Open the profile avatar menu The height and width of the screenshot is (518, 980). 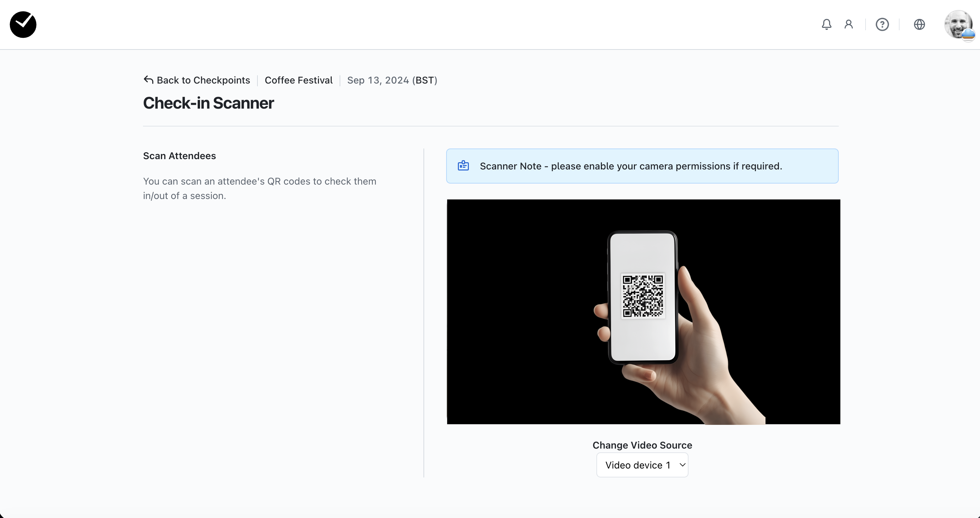click(959, 25)
